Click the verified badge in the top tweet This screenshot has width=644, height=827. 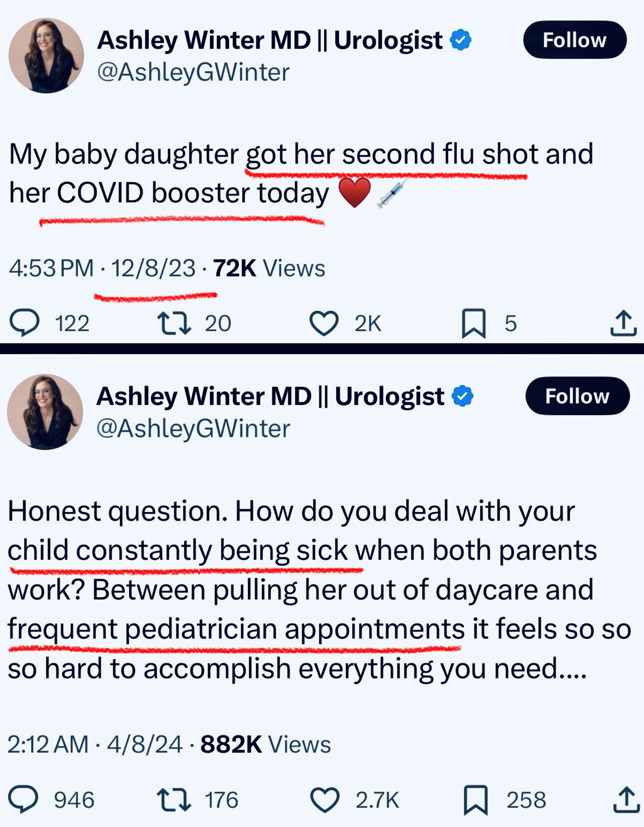[x=460, y=40]
